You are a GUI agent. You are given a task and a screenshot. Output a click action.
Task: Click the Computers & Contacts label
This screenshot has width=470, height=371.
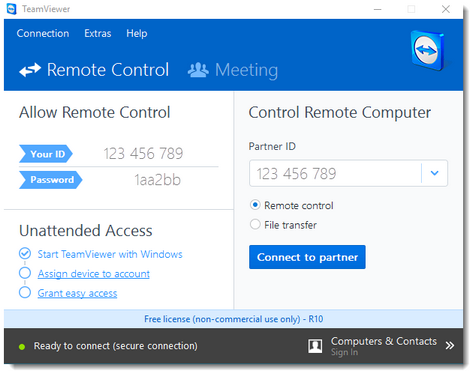point(384,341)
